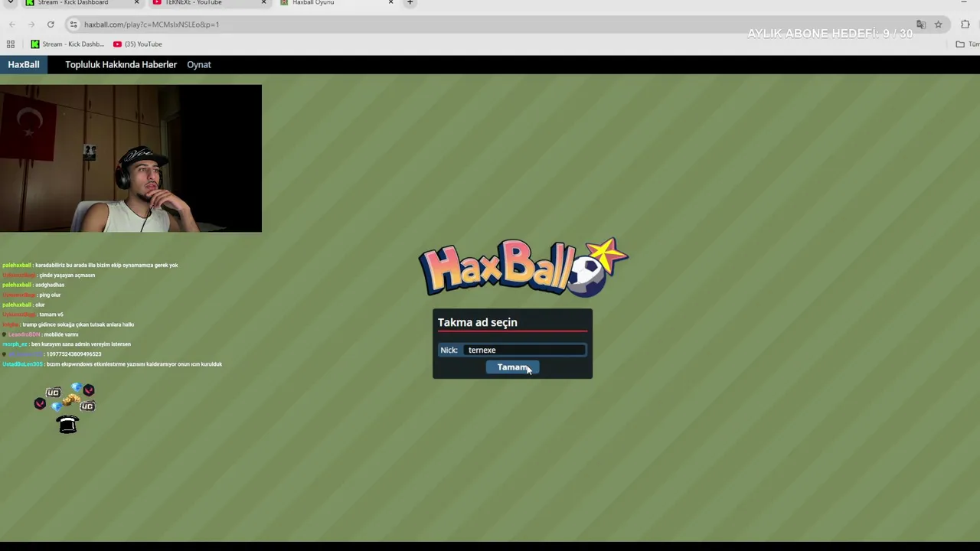Open Topluluk Hakkında Haberler page
980x551 pixels.
point(121,65)
